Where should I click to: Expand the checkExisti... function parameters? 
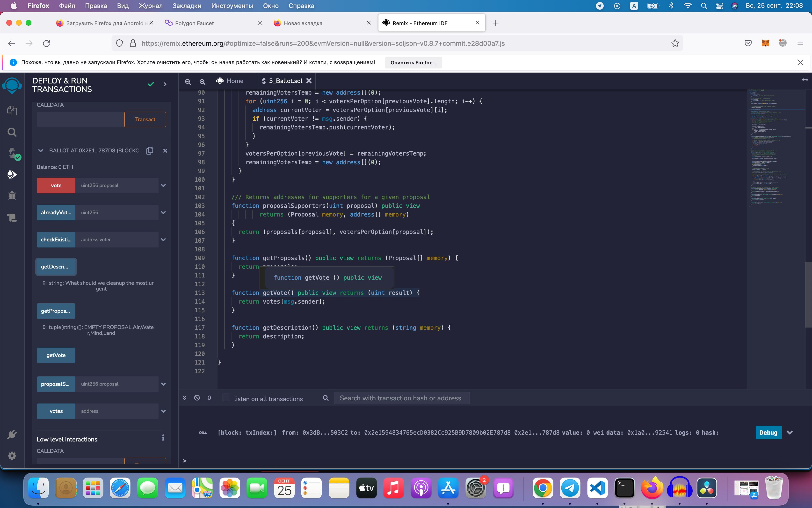pos(163,239)
